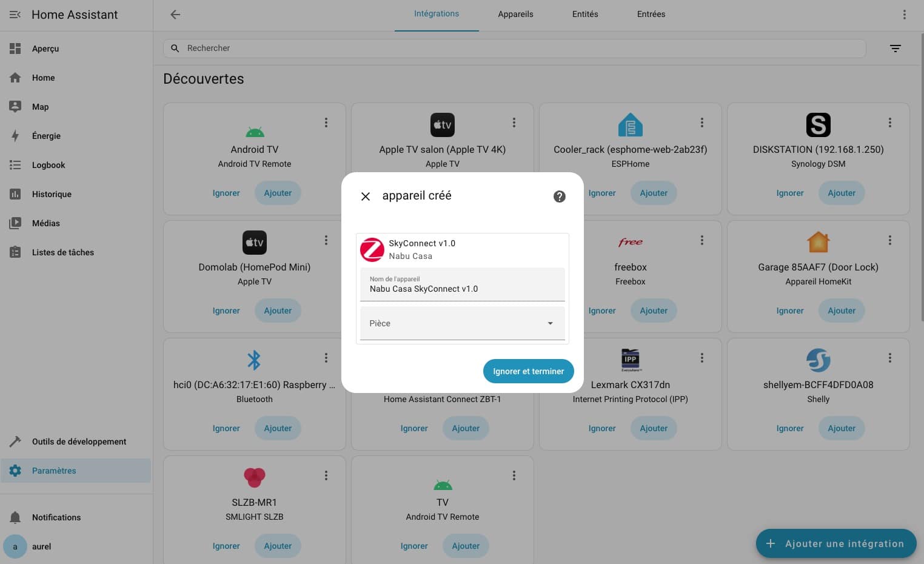Viewport: 924px width, 564px height.
Task: Collapse the Home Assistant sidebar menu
Action: point(15,15)
